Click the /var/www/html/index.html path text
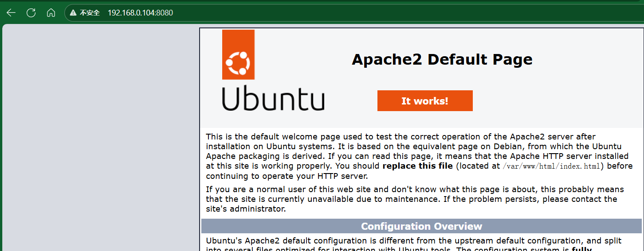 point(552,166)
